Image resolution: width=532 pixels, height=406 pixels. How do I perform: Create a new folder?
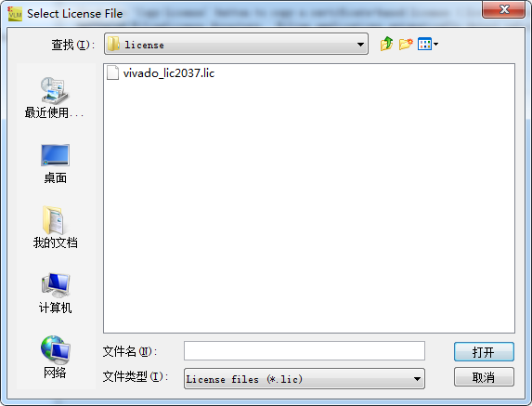pos(406,44)
